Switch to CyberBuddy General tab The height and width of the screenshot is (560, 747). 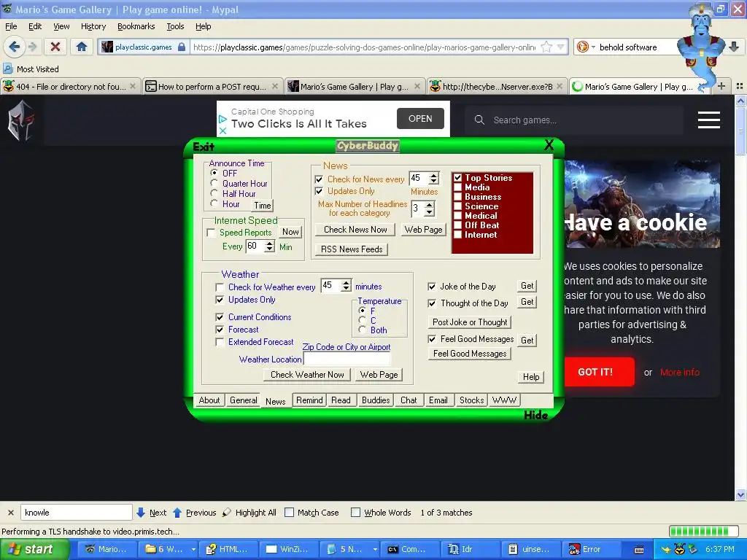[244, 400]
